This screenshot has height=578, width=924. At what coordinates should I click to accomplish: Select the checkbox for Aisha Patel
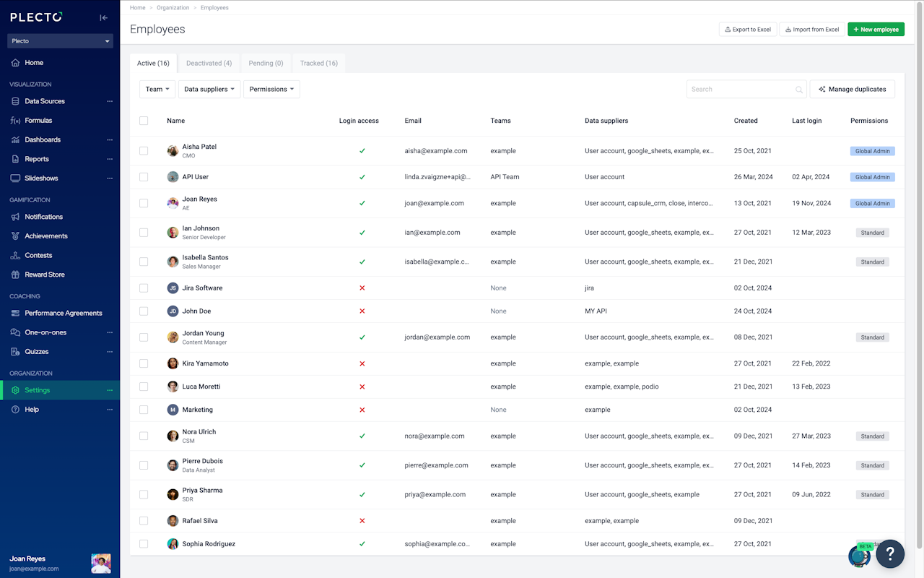[144, 151]
